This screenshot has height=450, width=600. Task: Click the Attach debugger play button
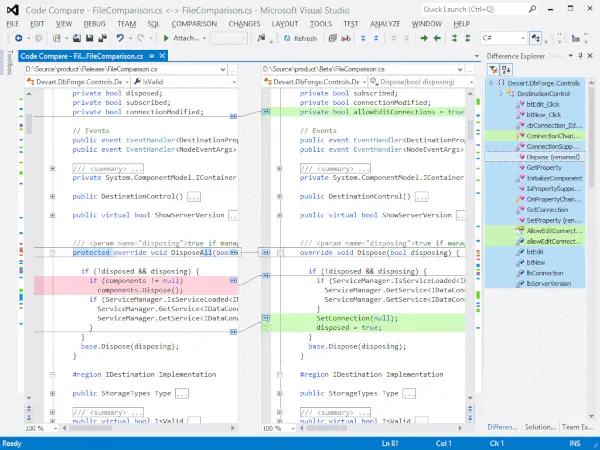tap(164, 38)
